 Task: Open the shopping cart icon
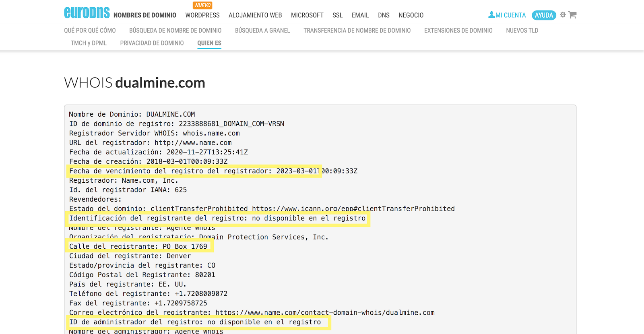(x=573, y=15)
